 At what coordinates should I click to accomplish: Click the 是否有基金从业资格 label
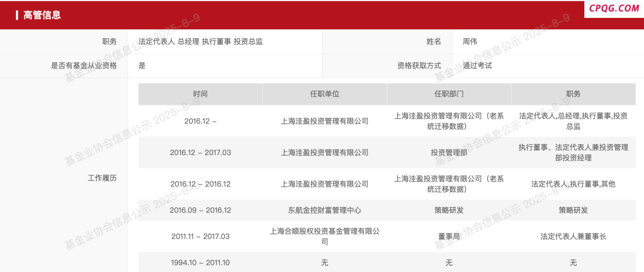coord(84,66)
